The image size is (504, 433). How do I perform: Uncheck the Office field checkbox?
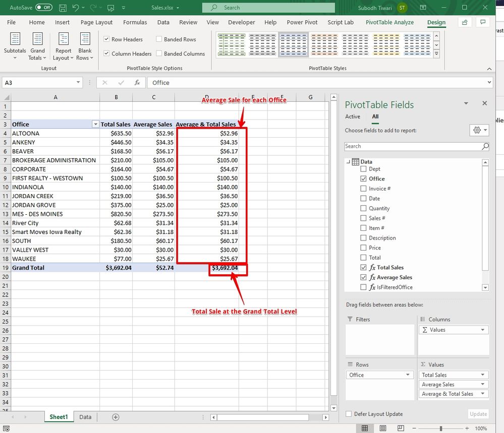point(363,178)
